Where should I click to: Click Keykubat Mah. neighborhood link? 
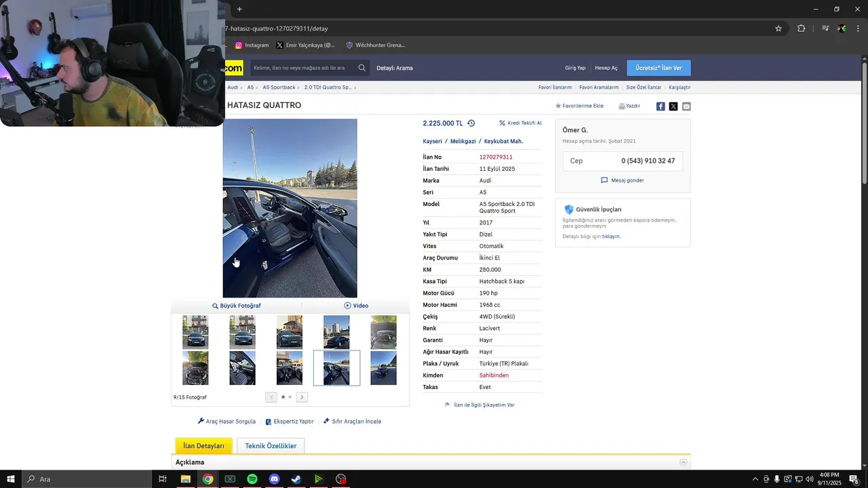point(503,141)
